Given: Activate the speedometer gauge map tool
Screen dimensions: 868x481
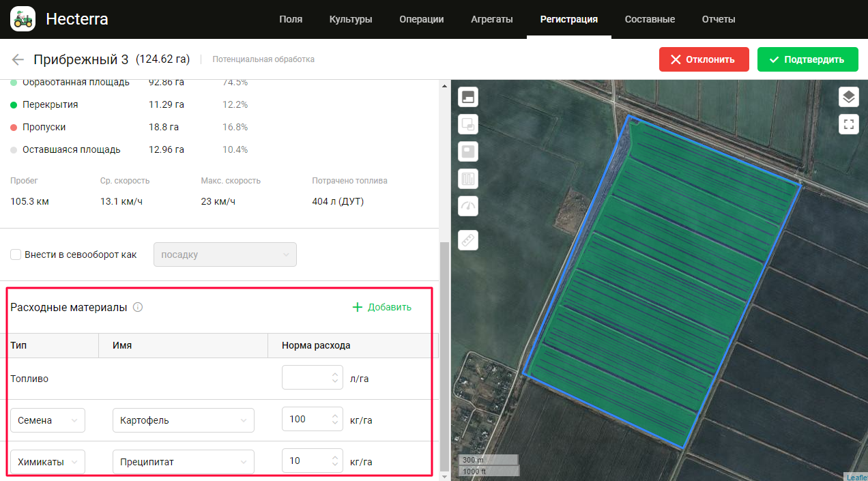Looking at the screenshot, I should [x=468, y=206].
